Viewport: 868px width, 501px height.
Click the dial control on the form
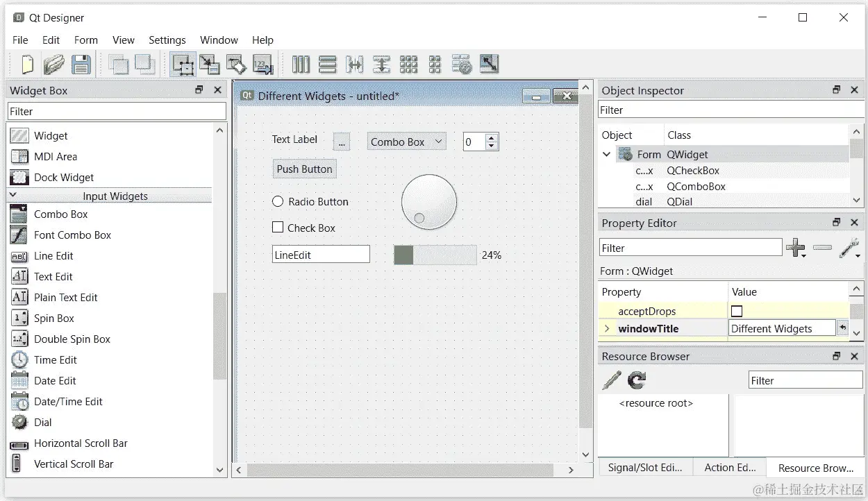(428, 202)
